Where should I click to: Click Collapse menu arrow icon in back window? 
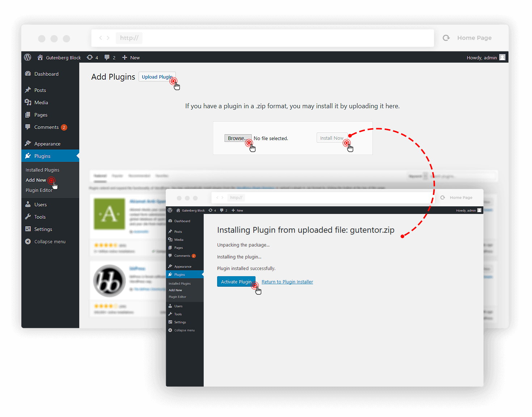pos(28,241)
